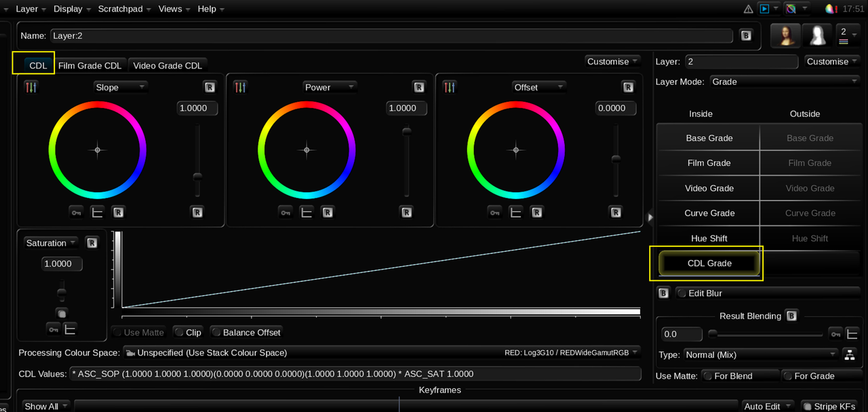
Task: Reset the Slope panel with top R
Action: (210, 87)
